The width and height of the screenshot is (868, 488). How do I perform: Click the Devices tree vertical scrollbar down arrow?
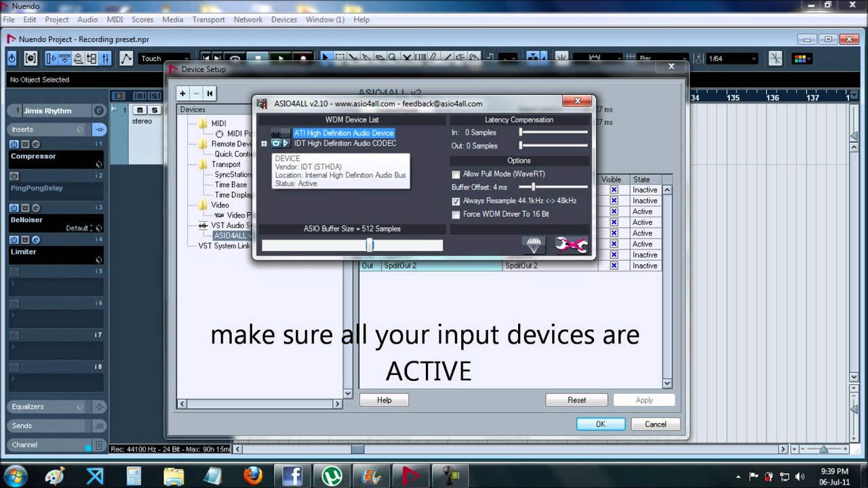tap(348, 394)
